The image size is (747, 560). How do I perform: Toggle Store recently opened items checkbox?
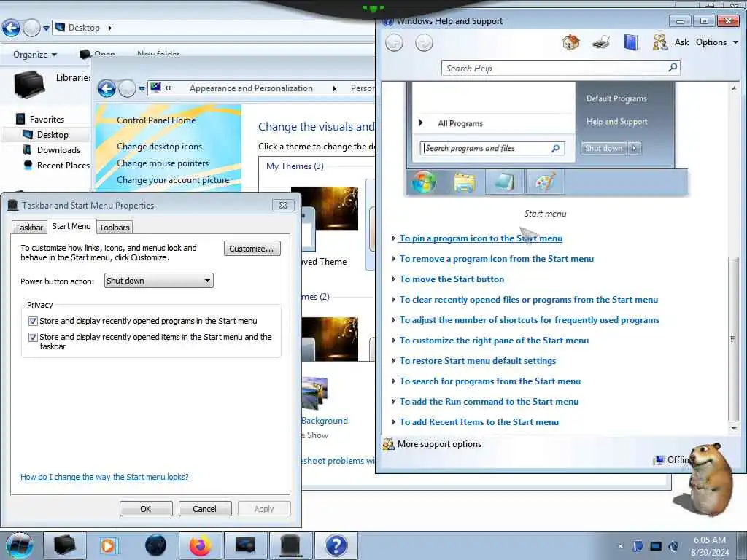pos(33,337)
